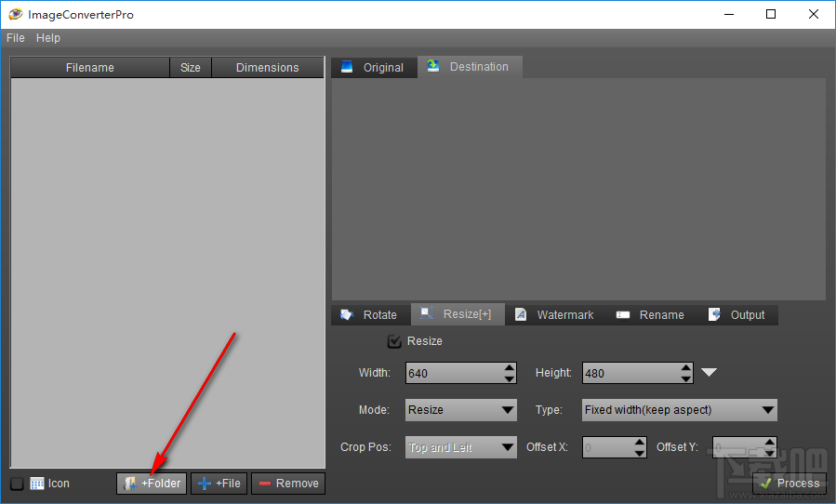Viewport: 836px width, 504px height.
Task: Uncheck the Resize checkbox
Action: click(394, 341)
